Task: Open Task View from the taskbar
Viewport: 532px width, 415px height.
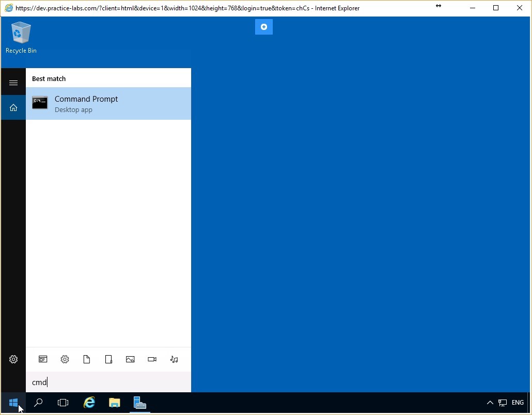Action: click(x=62, y=403)
